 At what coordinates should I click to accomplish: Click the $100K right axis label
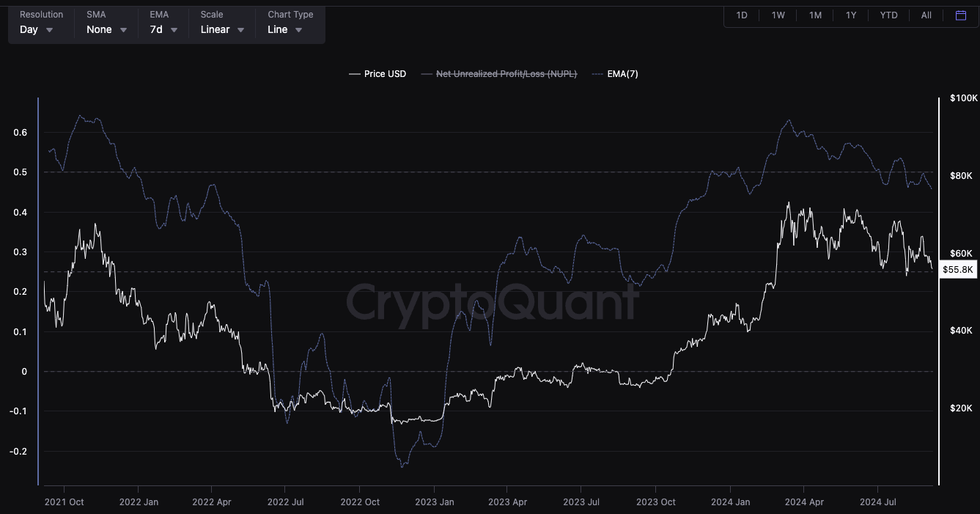[x=961, y=98]
